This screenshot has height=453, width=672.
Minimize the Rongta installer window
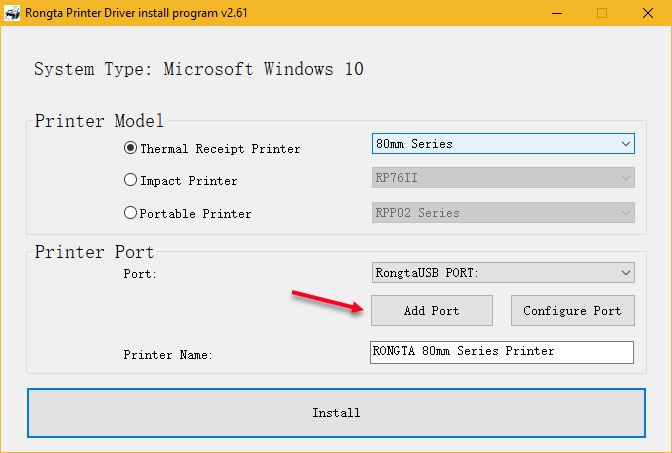pos(555,13)
